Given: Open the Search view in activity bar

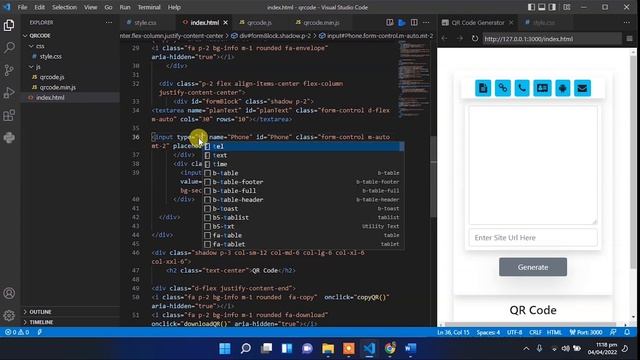Looking at the screenshot, I should [x=9, y=48].
